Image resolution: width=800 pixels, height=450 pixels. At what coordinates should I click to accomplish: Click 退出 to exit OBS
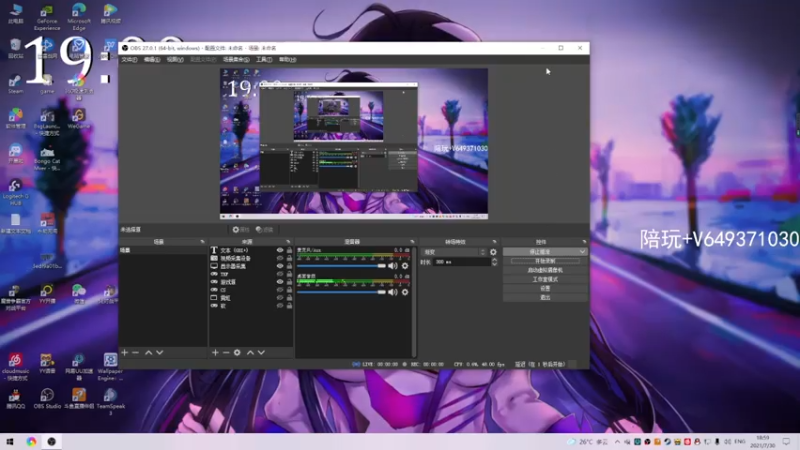tap(545, 297)
